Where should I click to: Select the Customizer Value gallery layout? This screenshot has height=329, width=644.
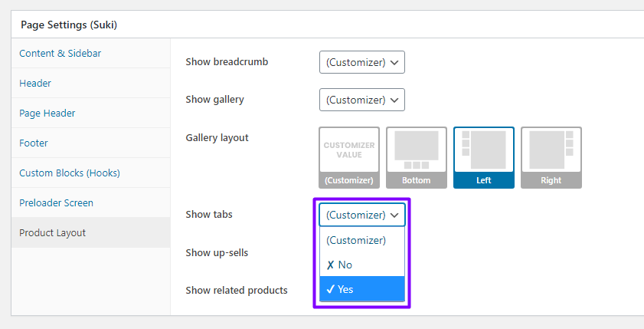coord(349,157)
